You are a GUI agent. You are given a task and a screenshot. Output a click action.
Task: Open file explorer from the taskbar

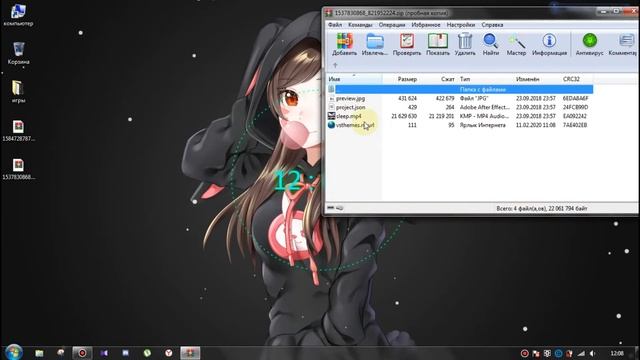[x=39, y=353]
